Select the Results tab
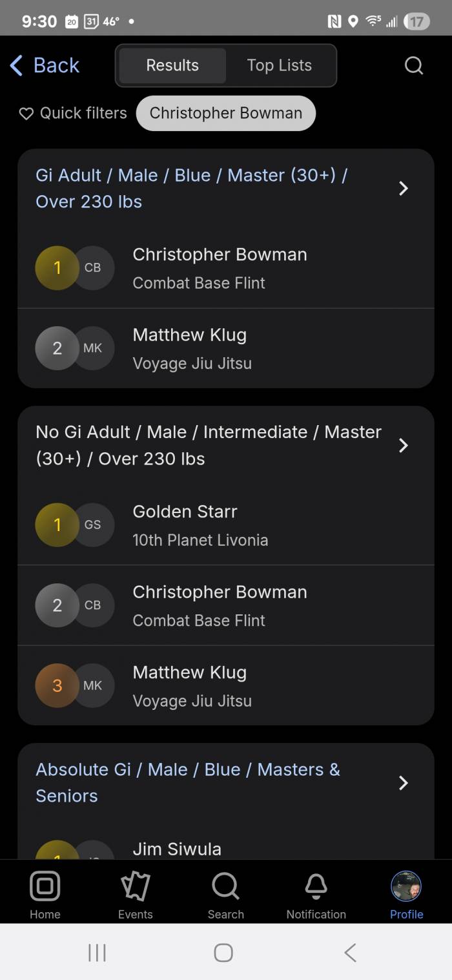Screen dimensions: 452x980 coord(172,65)
